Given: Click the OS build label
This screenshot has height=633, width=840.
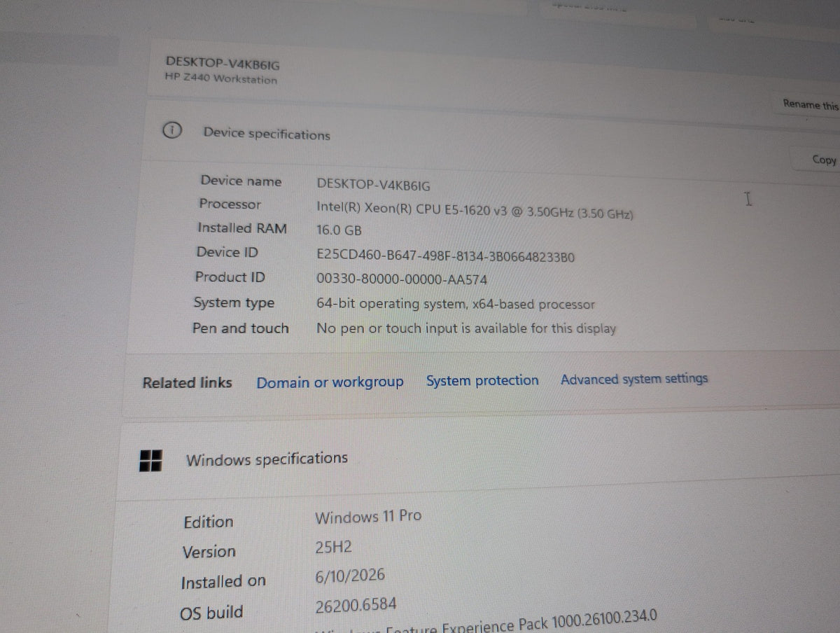Looking at the screenshot, I should point(211,613).
